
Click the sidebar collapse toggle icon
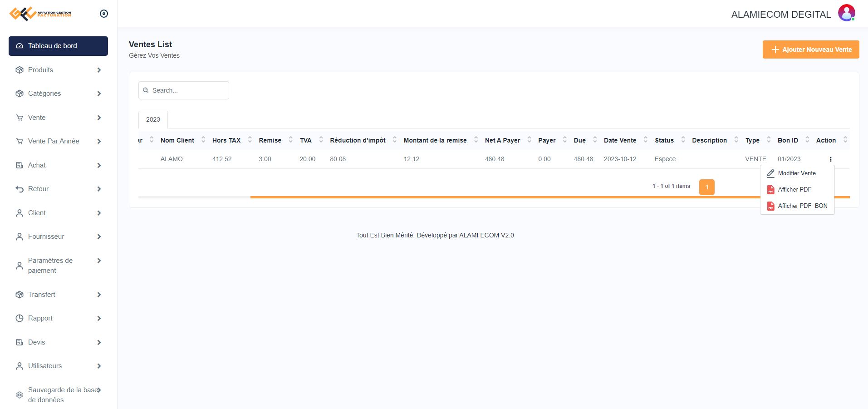tap(104, 14)
